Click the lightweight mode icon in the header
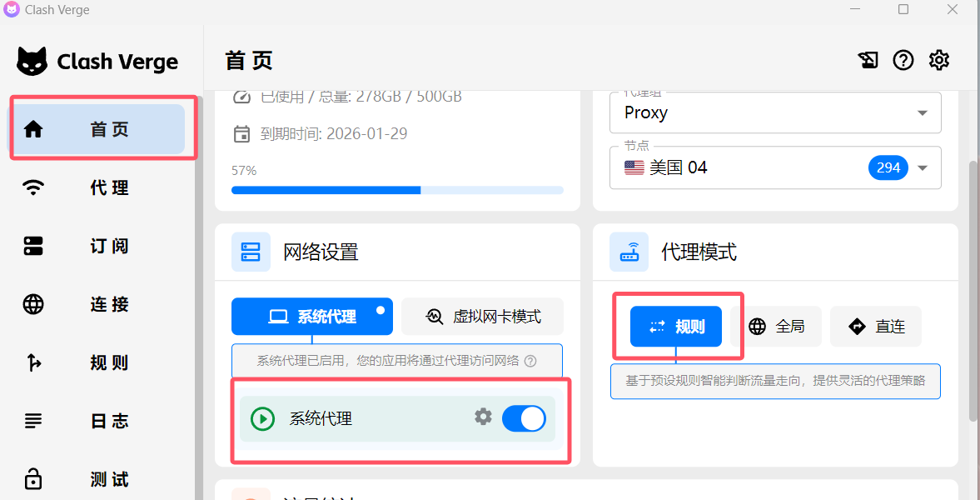 (868, 60)
